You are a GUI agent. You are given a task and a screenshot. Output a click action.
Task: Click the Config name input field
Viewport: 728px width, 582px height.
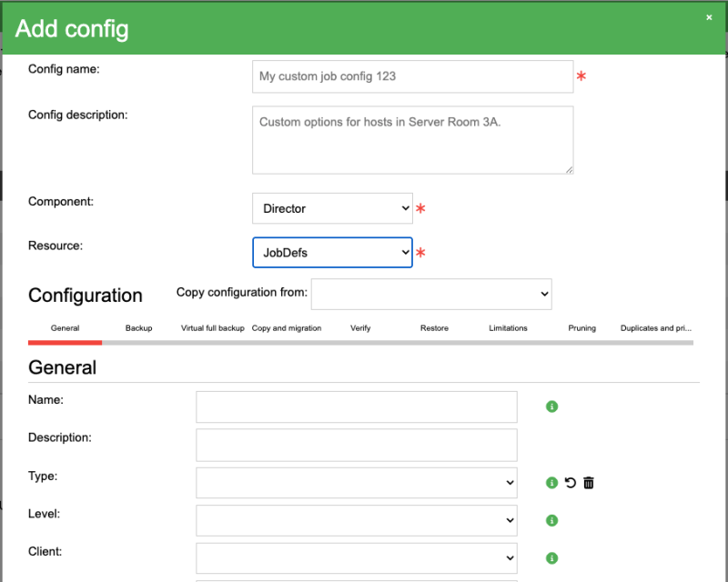tap(413, 76)
